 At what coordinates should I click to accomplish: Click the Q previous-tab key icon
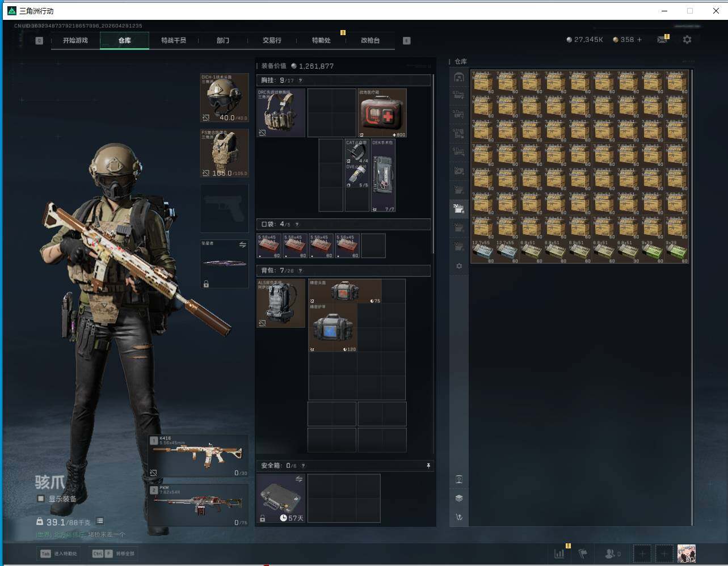(x=39, y=40)
